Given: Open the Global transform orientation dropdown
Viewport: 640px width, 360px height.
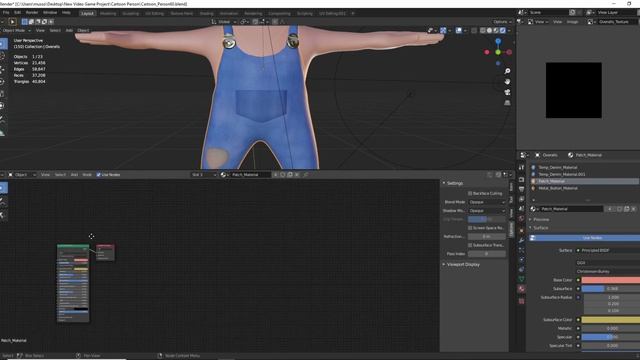Looking at the screenshot, I should pyautogui.click(x=224, y=22).
